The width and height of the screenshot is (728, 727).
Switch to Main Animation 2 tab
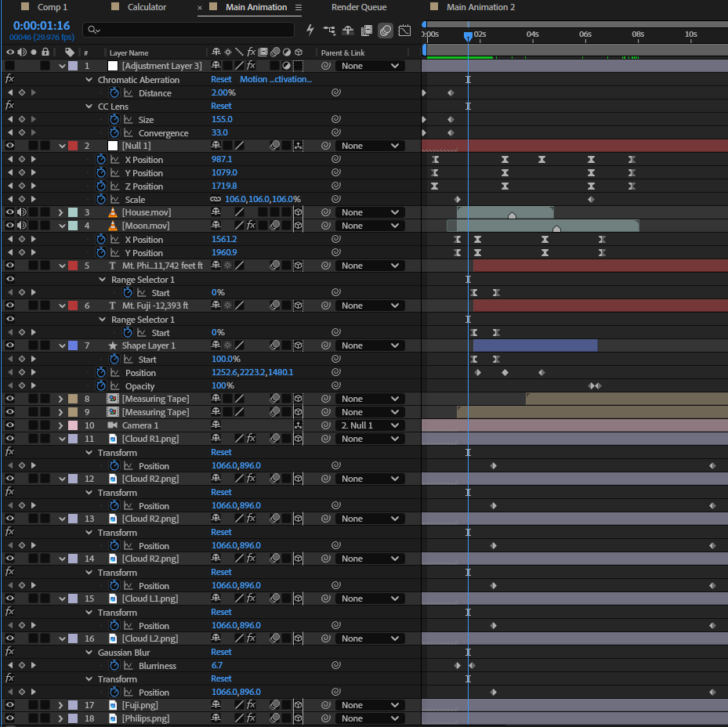480,7
